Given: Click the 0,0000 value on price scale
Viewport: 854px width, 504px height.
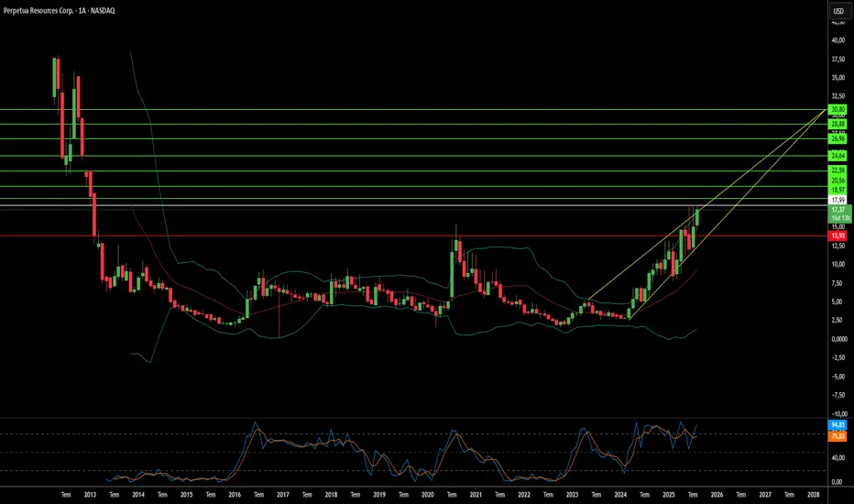Looking at the screenshot, I should 837,339.
